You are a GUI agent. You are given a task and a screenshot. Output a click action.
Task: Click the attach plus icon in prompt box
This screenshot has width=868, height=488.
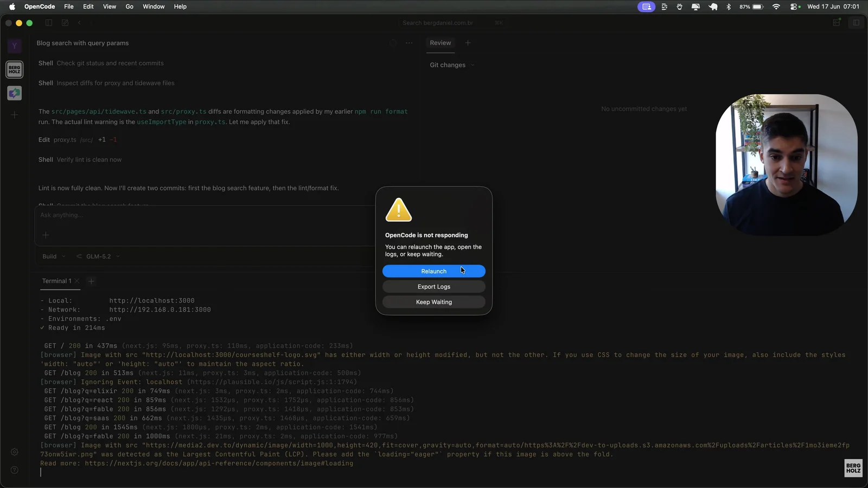point(46,235)
